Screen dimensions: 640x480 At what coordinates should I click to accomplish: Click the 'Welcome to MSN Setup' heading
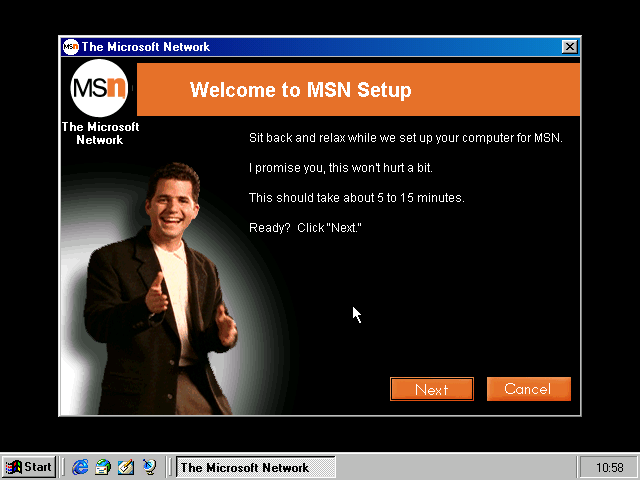(x=300, y=90)
